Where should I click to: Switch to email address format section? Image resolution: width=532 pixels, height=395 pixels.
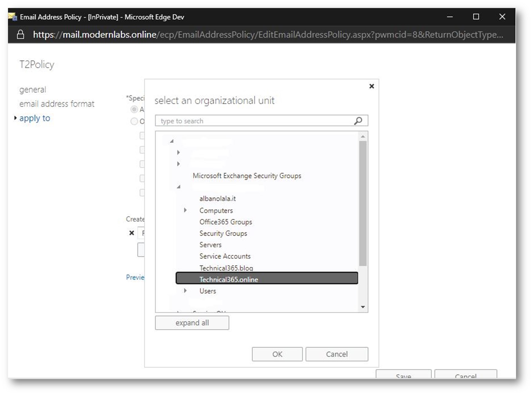point(57,104)
